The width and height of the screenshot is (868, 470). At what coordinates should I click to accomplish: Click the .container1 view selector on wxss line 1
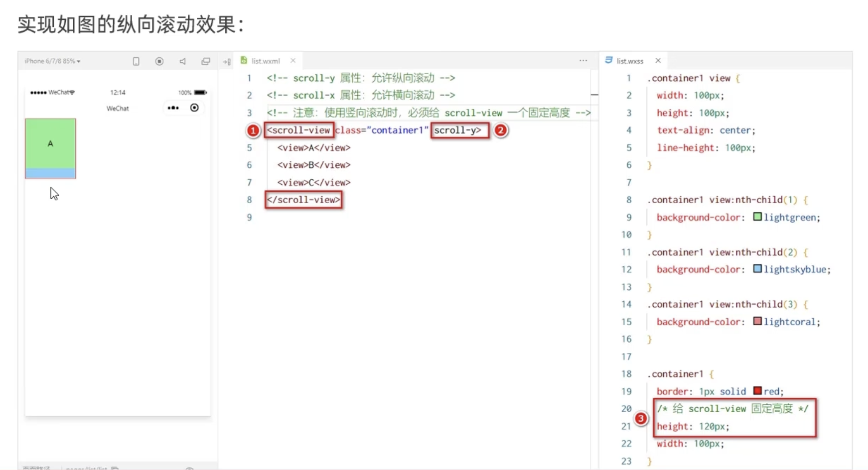689,78
